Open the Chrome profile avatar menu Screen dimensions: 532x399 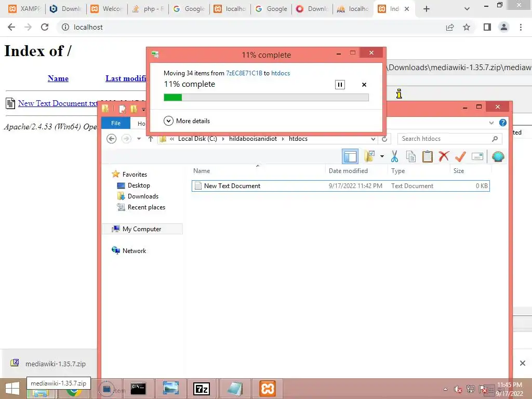(504, 27)
